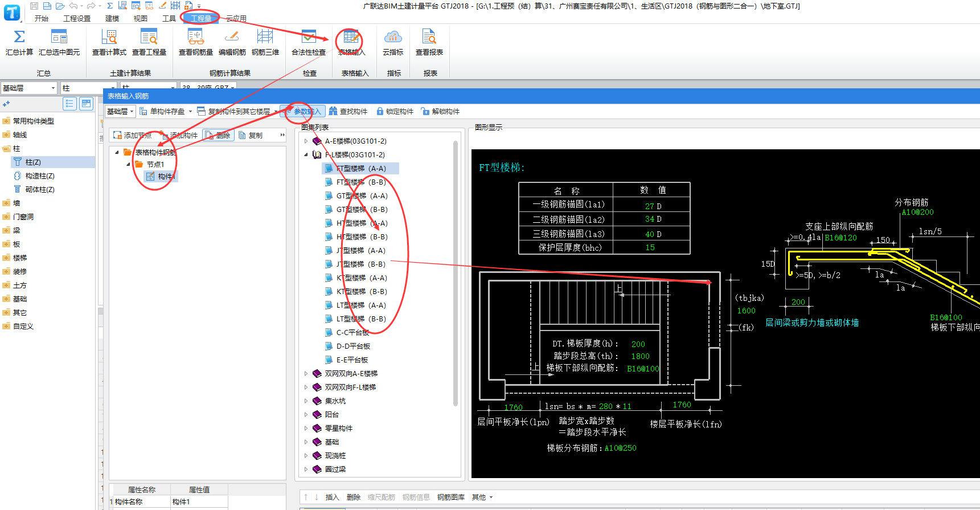Click 添加构件 button
Viewport: 980px width, 510px height.
coord(179,135)
